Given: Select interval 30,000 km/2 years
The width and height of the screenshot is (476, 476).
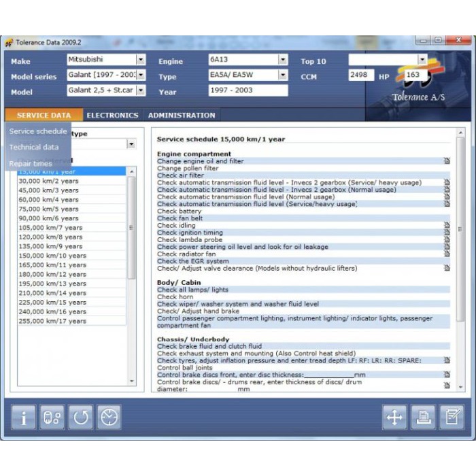Looking at the screenshot, I should point(71,181).
